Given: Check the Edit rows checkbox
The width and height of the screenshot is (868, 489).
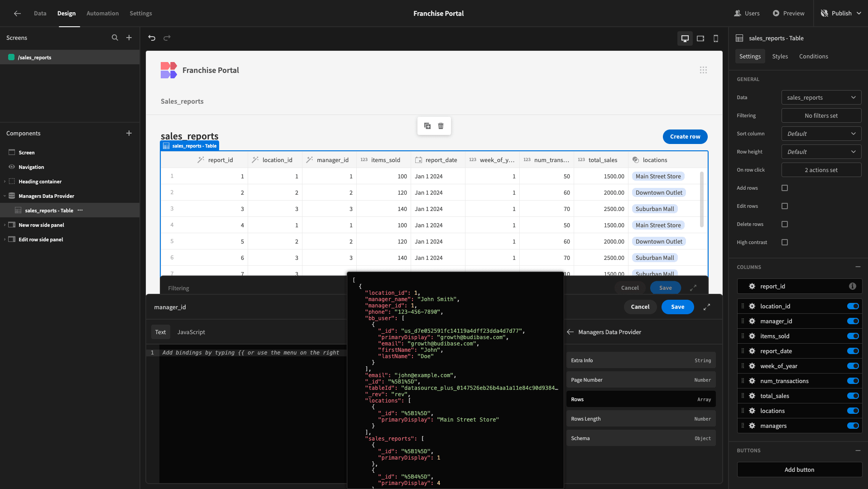Looking at the screenshot, I should point(785,206).
